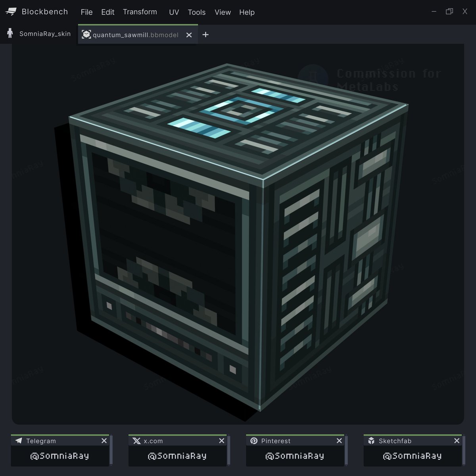
Task: Select the quantum_sawmill.bbmodel tab
Action: point(138,35)
